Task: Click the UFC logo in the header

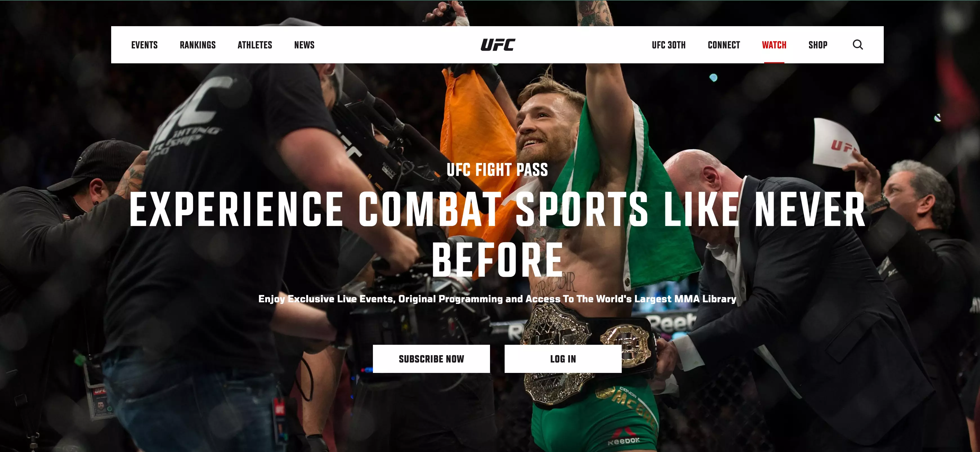Action: coord(498,45)
